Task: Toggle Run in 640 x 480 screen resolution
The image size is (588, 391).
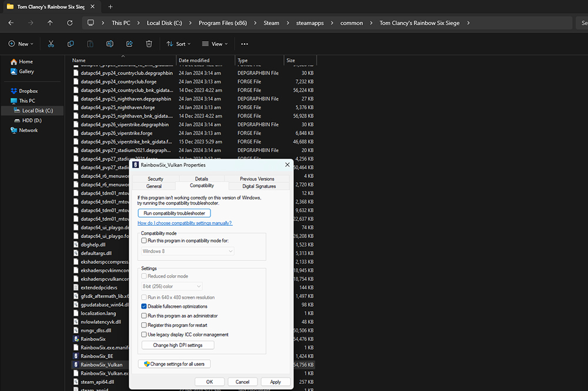Action: (144, 298)
